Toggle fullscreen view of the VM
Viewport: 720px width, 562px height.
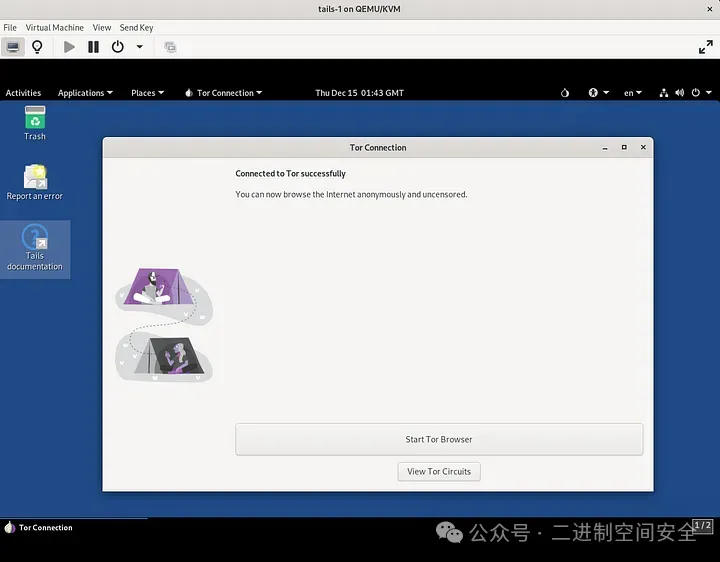pos(705,47)
